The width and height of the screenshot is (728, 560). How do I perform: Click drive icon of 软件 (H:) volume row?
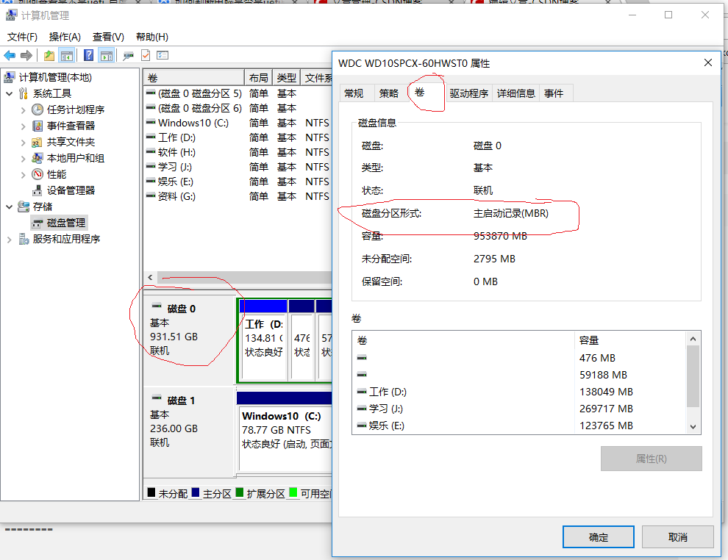point(151,151)
